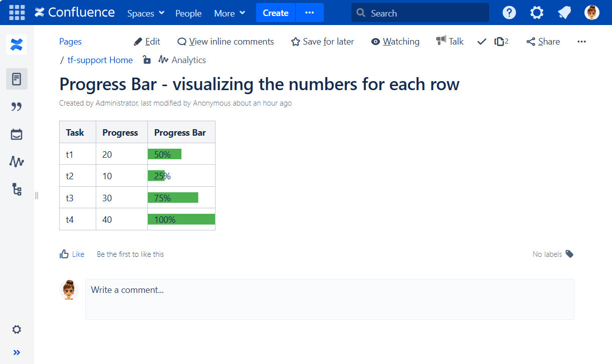Open the page tree icon in sidebar
This screenshot has width=612, height=364.
[17, 189]
